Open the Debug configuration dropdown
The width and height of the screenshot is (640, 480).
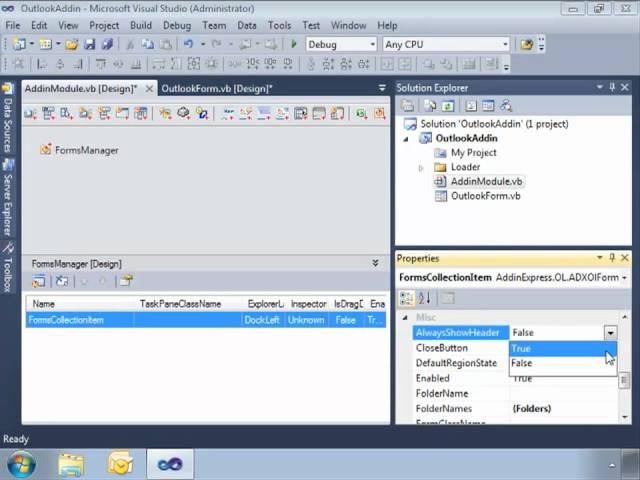tap(372, 44)
